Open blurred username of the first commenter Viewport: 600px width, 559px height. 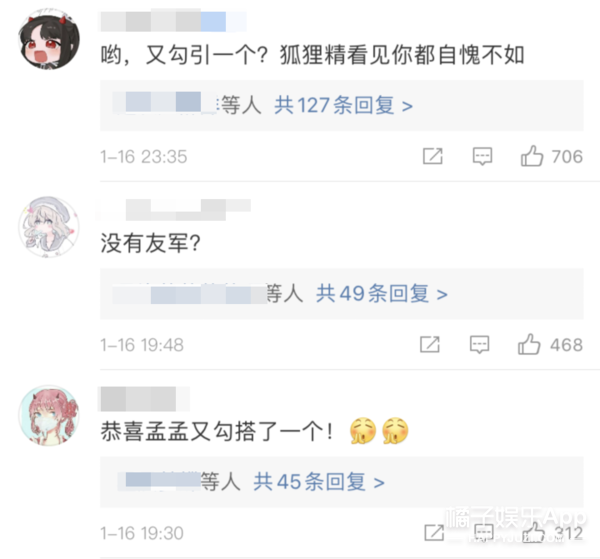click(x=173, y=21)
